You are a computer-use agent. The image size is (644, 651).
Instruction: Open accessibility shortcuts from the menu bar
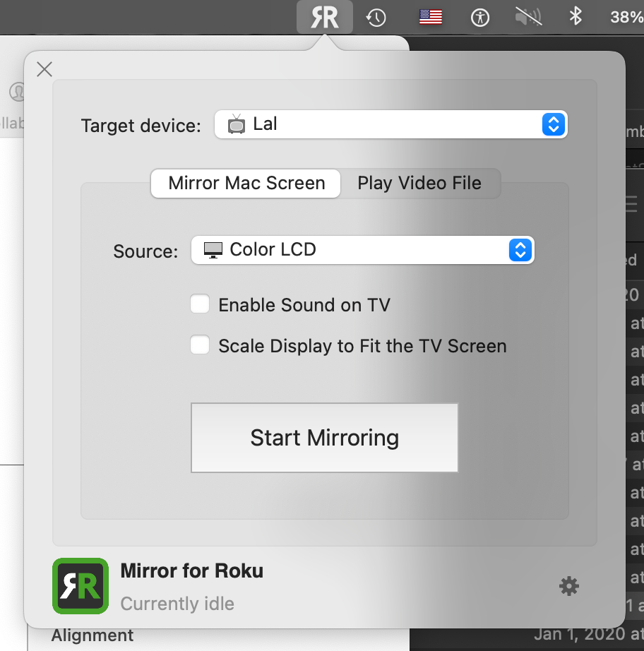(481, 17)
